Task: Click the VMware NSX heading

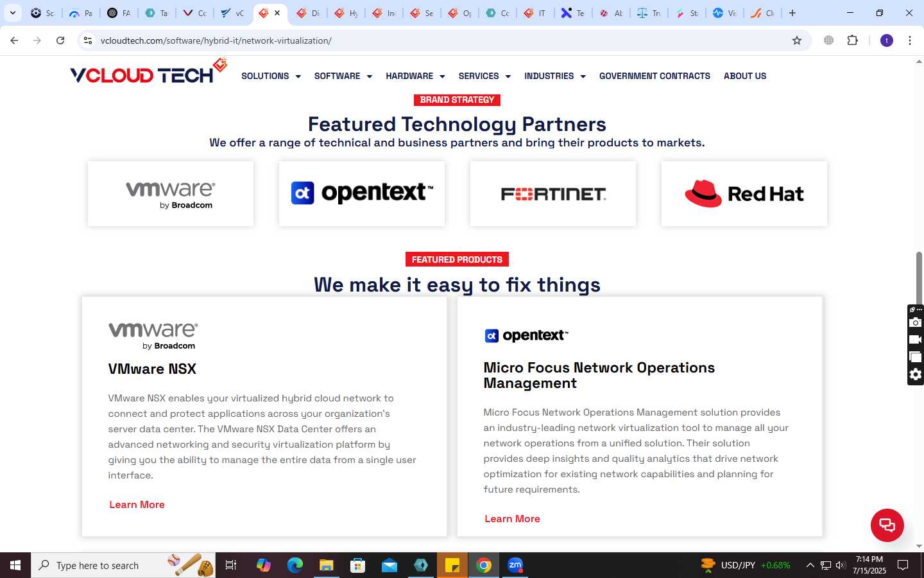Action: pos(152,369)
